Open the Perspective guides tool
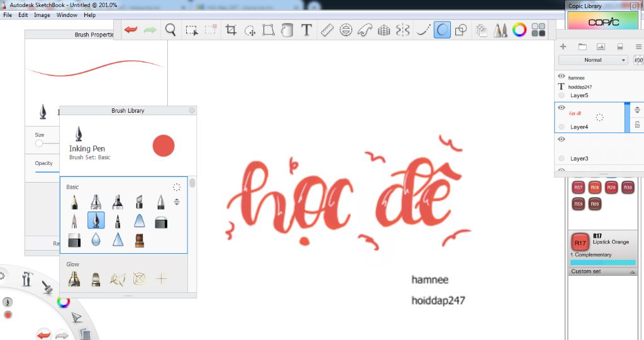This screenshot has height=340, width=644. [x=384, y=30]
